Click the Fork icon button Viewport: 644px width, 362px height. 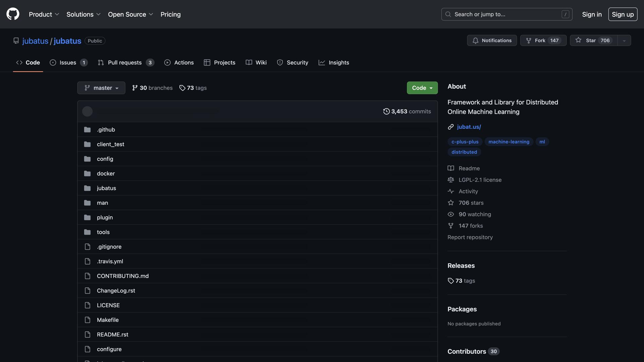[x=529, y=40]
